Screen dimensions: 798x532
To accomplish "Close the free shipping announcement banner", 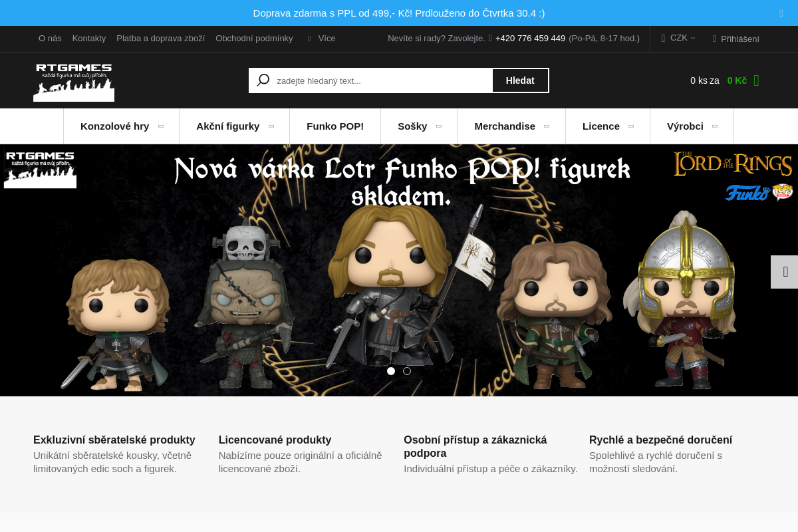I will tap(781, 13).
